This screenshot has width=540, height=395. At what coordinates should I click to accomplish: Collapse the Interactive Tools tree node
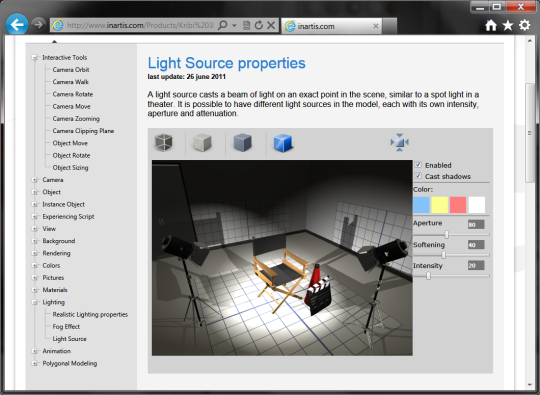(34, 58)
